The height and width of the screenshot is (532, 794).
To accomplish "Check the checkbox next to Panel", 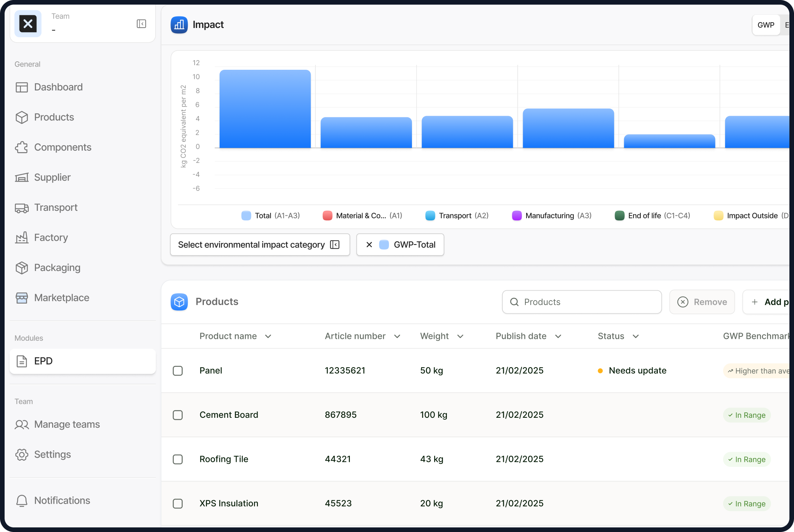I will pyautogui.click(x=178, y=371).
